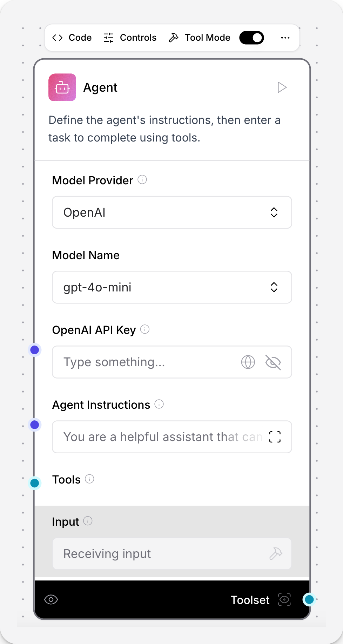343x644 pixels.
Task: Click the Tools info icon
Action: [90, 479]
